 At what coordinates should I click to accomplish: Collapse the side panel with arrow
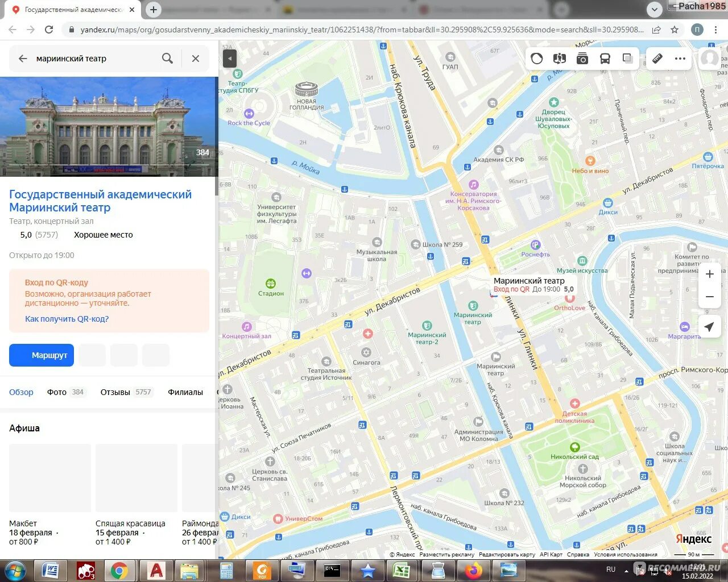tap(230, 58)
